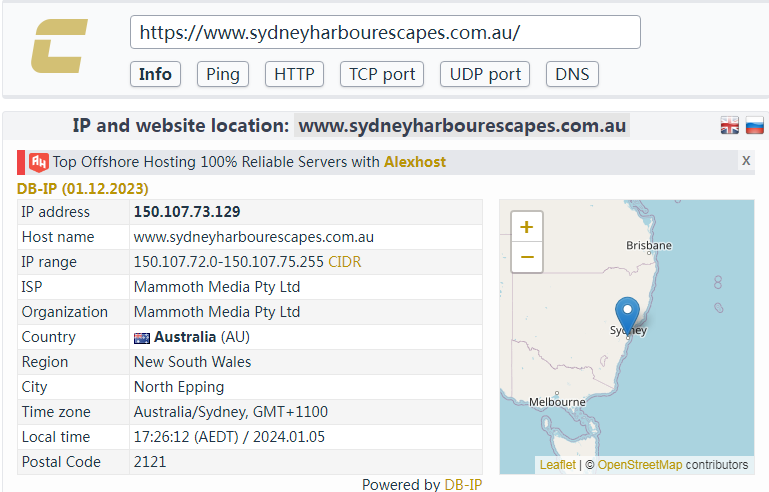Click the Australia flag icon

142,338
